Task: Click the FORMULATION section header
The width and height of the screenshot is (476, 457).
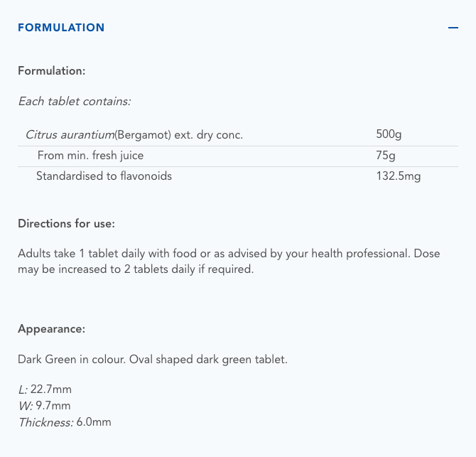Action: point(61,28)
